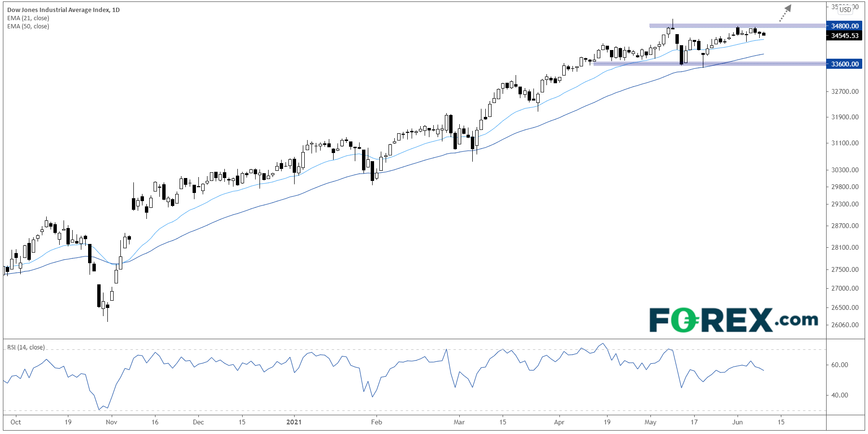Open the USD currency selector

[x=845, y=10]
